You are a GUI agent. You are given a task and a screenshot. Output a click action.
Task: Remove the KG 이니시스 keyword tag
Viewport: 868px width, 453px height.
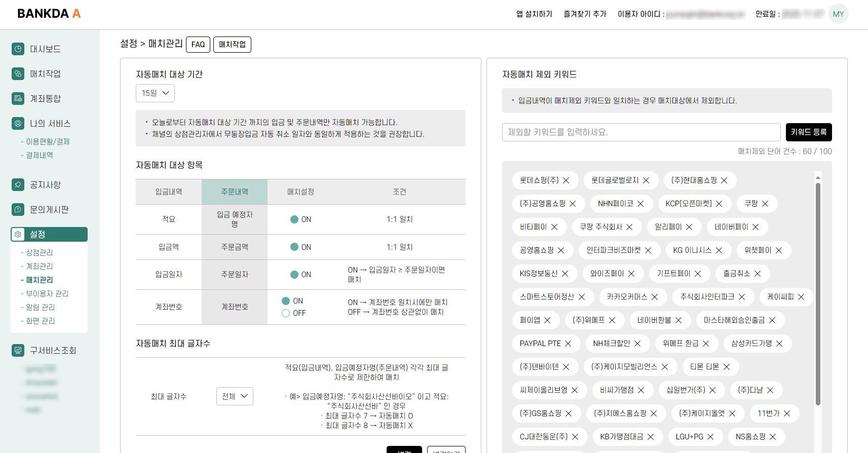coord(719,250)
